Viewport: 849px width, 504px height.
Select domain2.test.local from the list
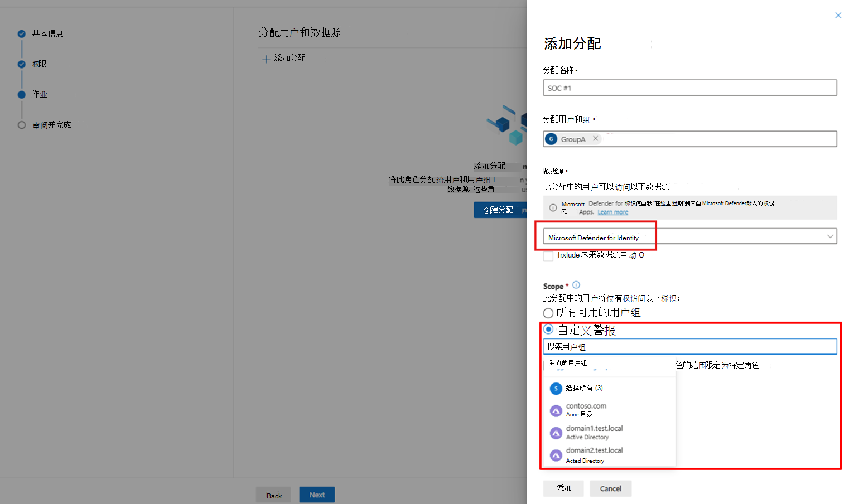(609, 455)
